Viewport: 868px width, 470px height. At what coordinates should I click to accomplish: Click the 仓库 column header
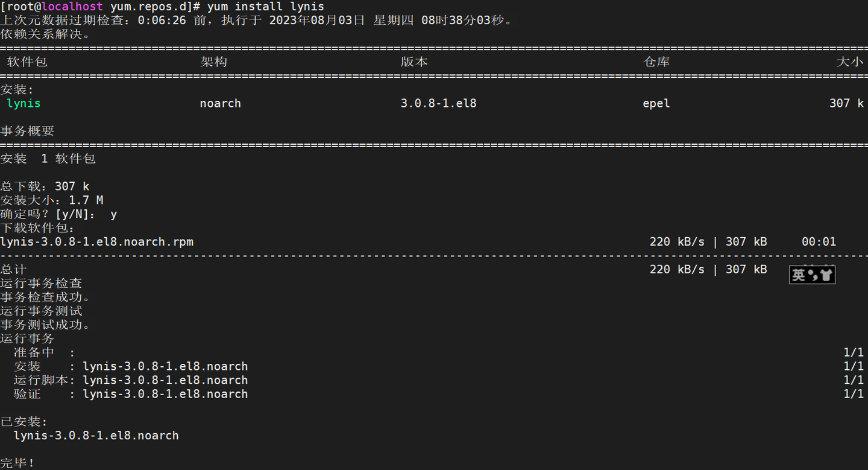(656, 62)
